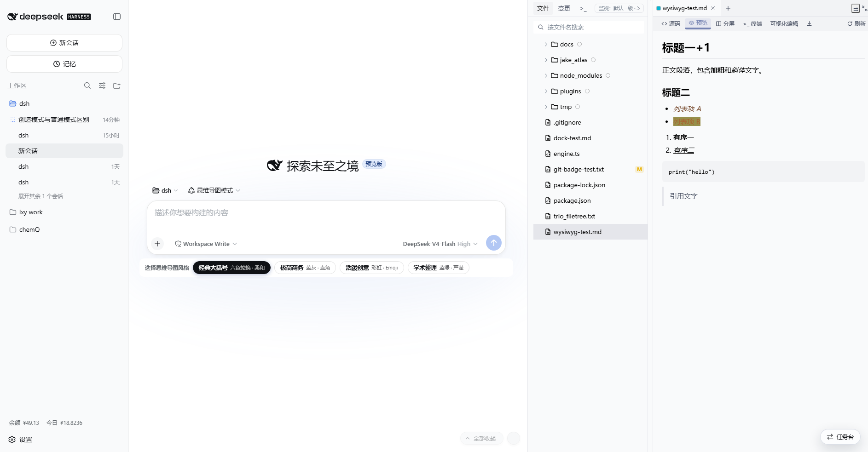
Task: Click the plus attachment button in input
Action: pos(157,244)
